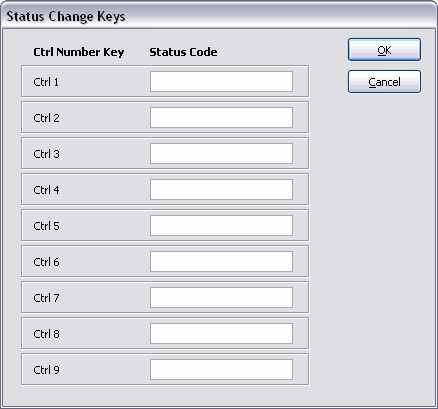
Task: Select the Ctrl 7 status code box
Action: tap(221, 297)
